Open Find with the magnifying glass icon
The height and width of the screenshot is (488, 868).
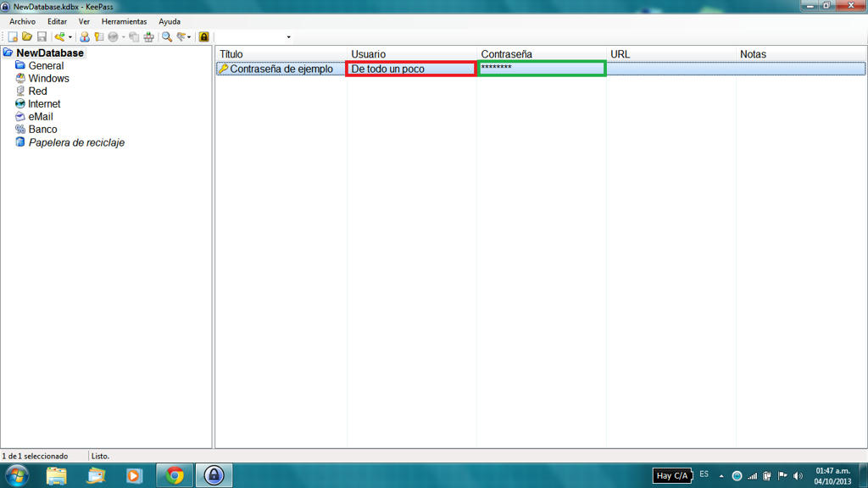(166, 37)
